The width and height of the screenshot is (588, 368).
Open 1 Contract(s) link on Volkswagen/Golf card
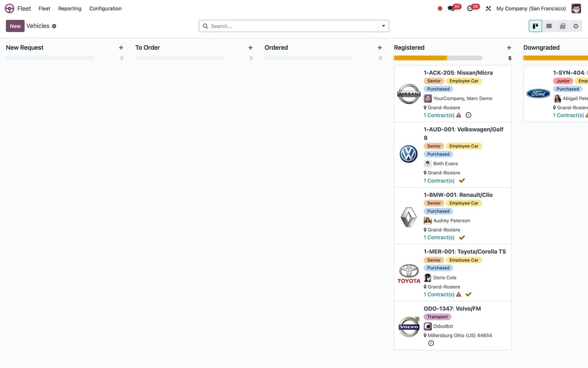[439, 181]
